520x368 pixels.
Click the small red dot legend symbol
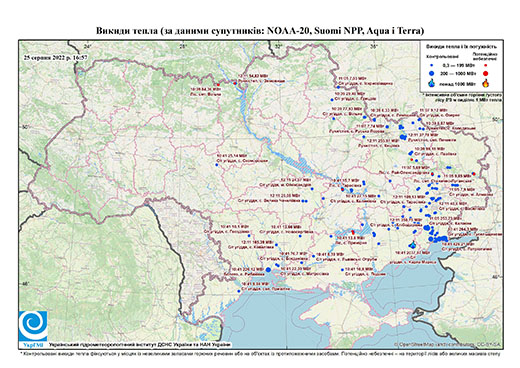485,65
